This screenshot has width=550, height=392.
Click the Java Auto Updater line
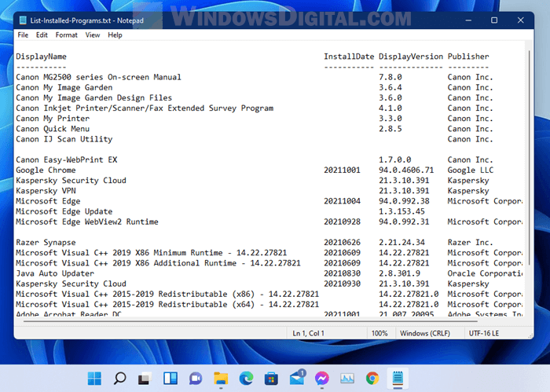click(x=55, y=273)
